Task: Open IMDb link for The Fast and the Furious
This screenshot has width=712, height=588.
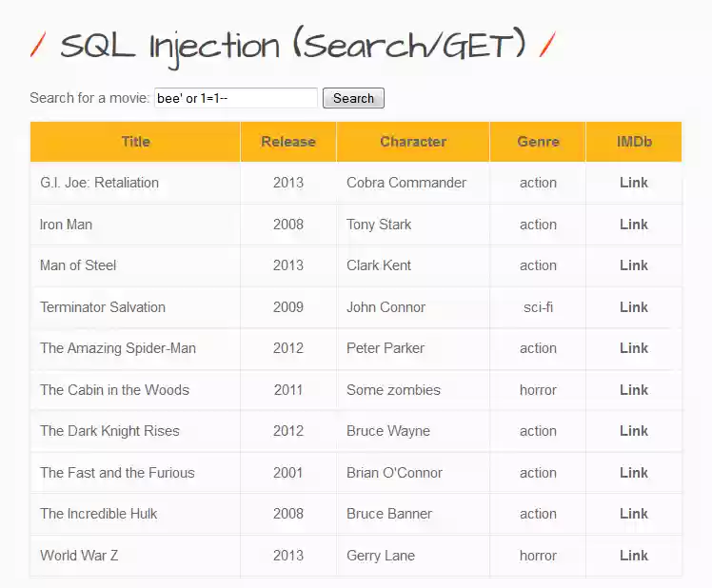Action: pos(633,473)
